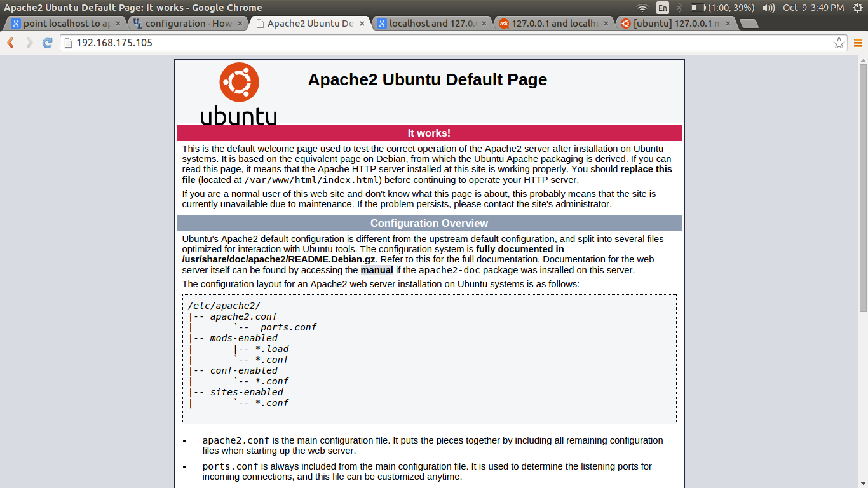The image size is (868, 488).
Task: Open the Bluetooth indicator
Action: tap(679, 8)
